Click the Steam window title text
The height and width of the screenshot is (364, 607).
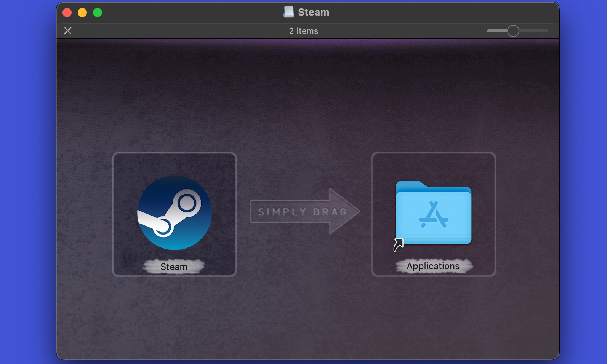pos(314,12)
